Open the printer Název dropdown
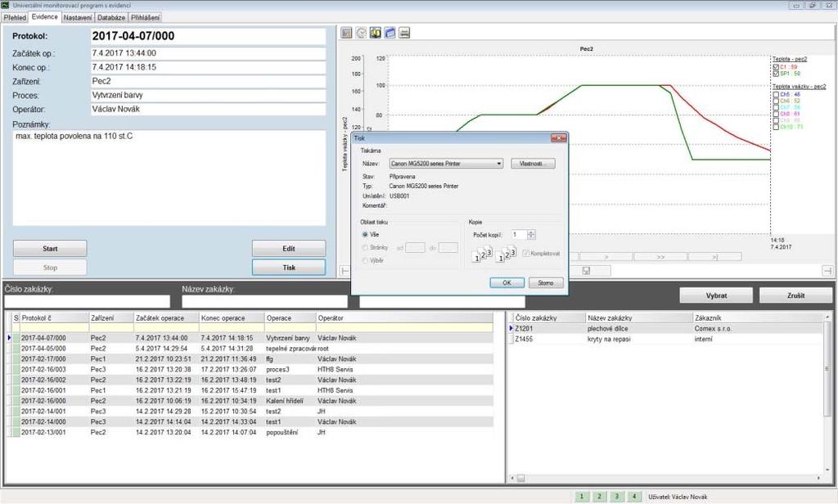This screenshot has width=838, height=504. (x=446, y=164)
